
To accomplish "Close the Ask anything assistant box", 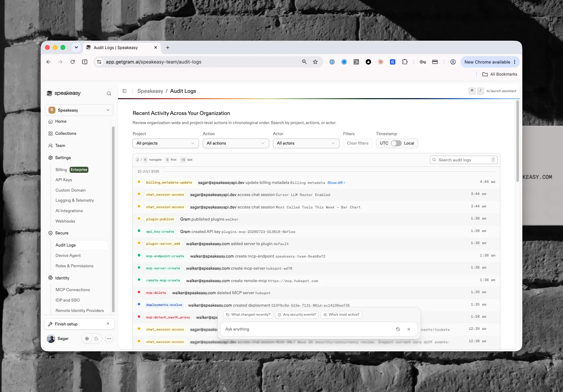I will point(409,329).
